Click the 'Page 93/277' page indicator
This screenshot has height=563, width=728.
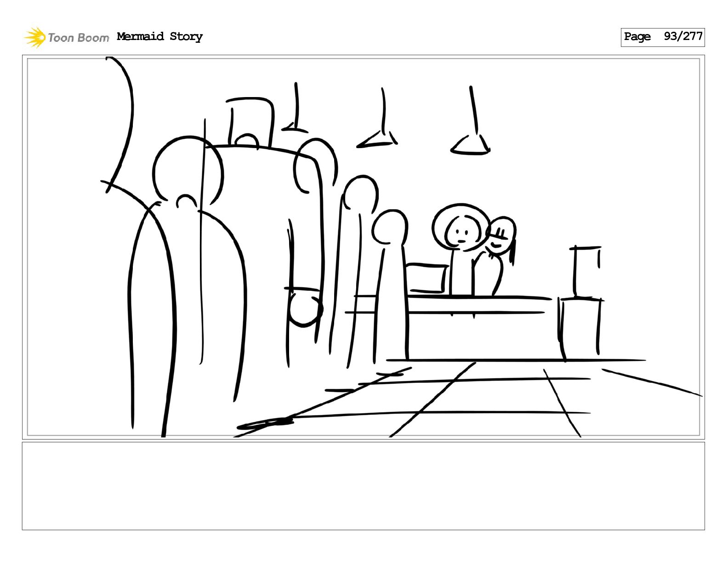click(662, 37)
